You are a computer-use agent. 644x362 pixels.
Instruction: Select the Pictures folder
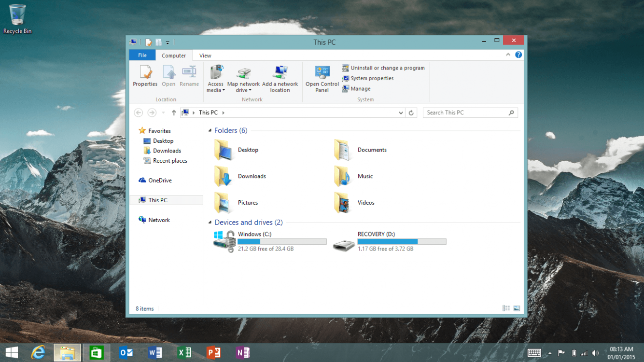236,203
